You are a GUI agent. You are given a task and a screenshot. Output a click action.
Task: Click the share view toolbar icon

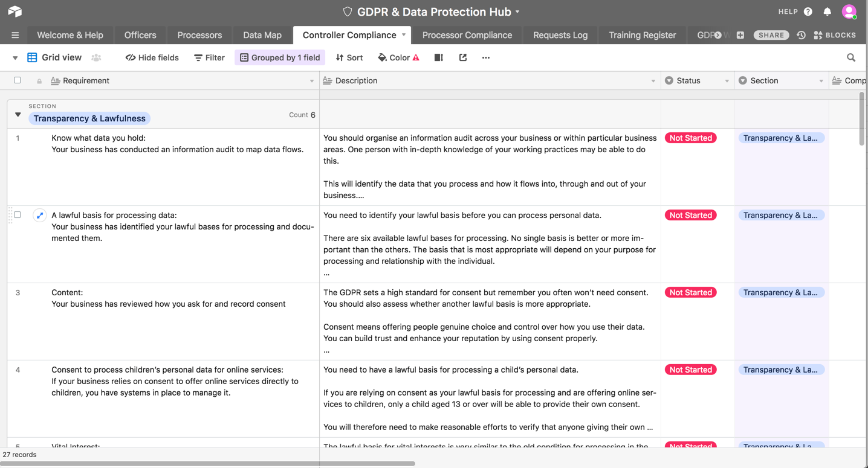(x=464, y=57)
